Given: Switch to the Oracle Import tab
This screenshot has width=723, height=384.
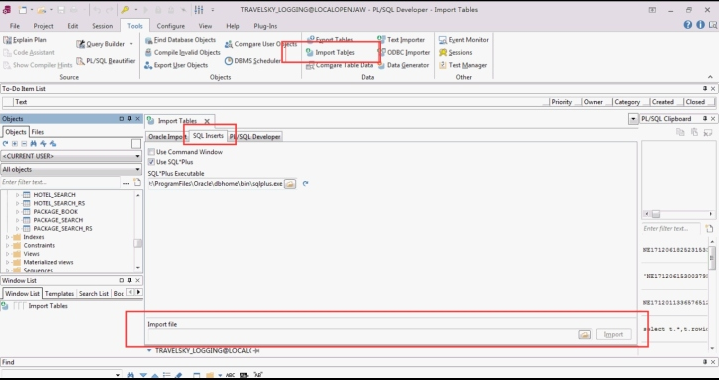Looking at the screenshot, I should point(166,137).
